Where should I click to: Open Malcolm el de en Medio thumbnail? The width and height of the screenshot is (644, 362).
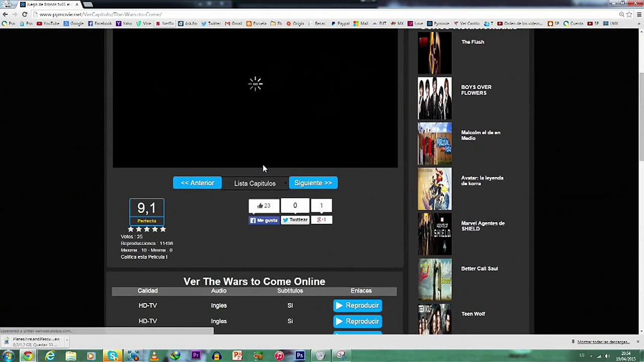[x=435, y=144]
